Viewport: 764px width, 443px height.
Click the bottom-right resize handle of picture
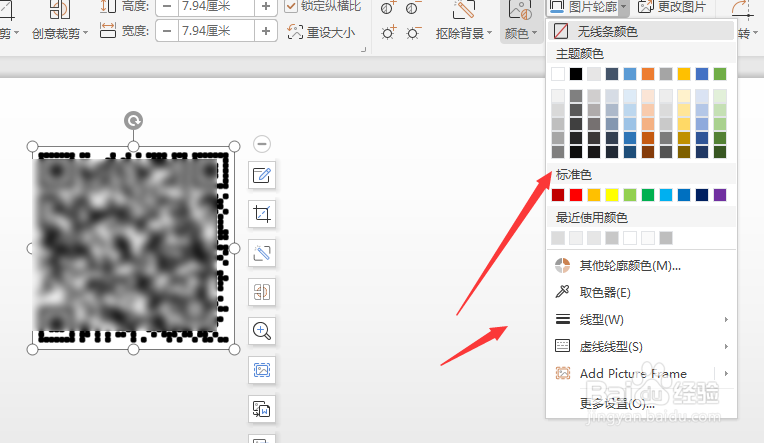(x=234, y=349)
